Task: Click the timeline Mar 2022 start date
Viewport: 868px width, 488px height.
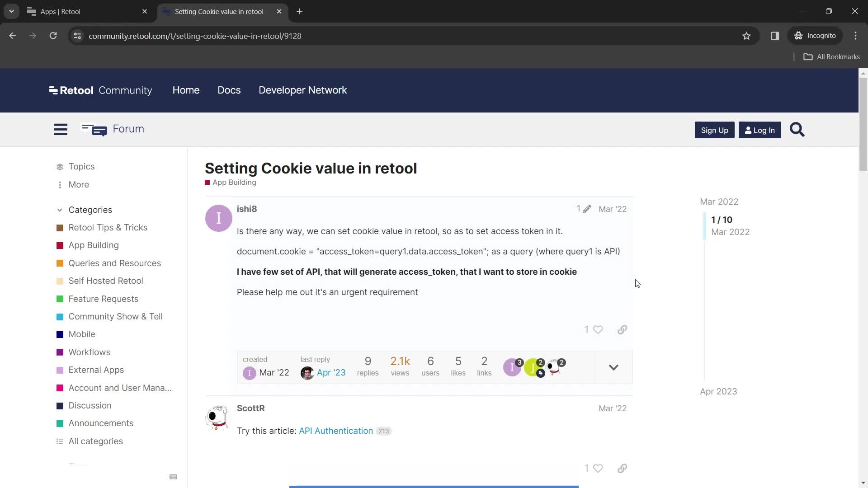Action: point(719,202)
